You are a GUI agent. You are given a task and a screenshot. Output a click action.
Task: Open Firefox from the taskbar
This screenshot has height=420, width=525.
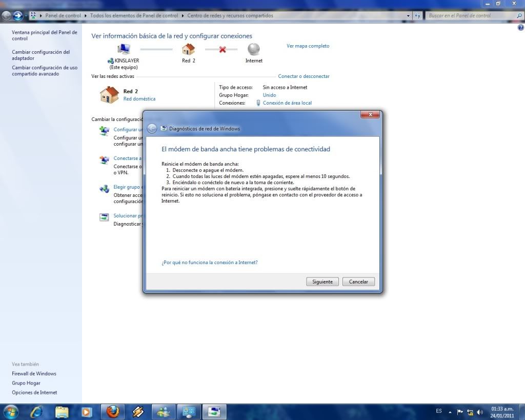click(113, 411)
